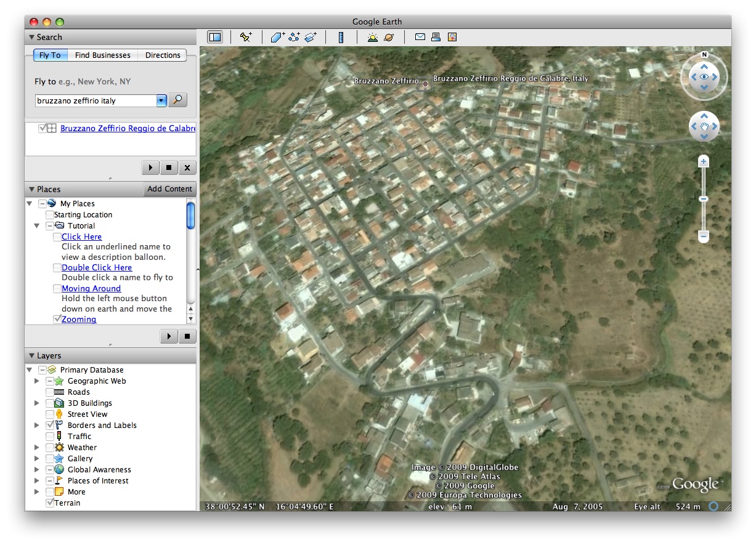Email the current view
Image resolution: width=756 pixels, height=545 pixels.
pyautogui.click(x=420, y=37)
